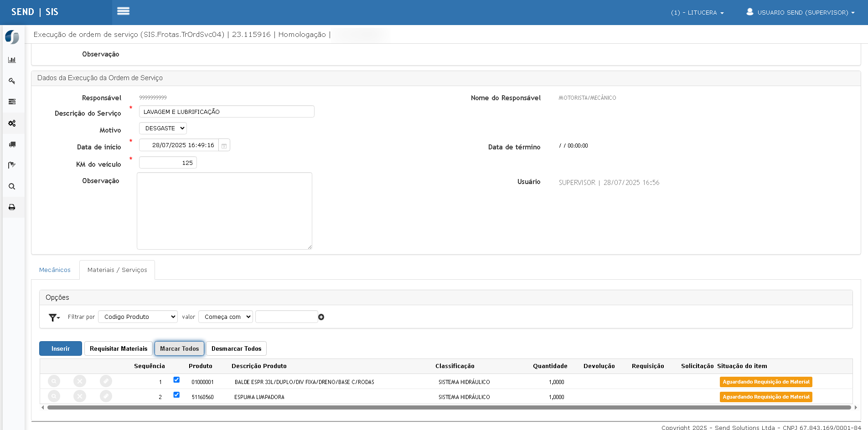Click Aguardando Requisição badge for BALDE ESPR row
This screenshot has width=868, height=430.
766,382
